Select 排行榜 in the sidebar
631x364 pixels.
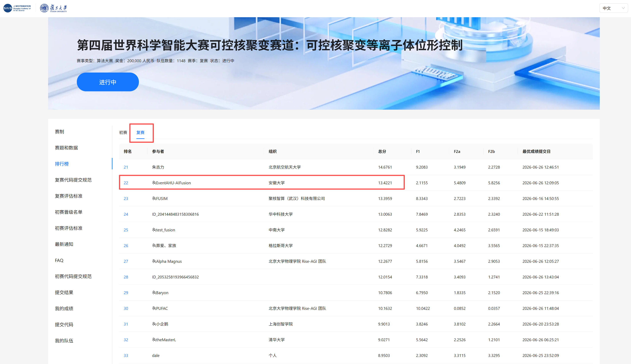point(61,164)
